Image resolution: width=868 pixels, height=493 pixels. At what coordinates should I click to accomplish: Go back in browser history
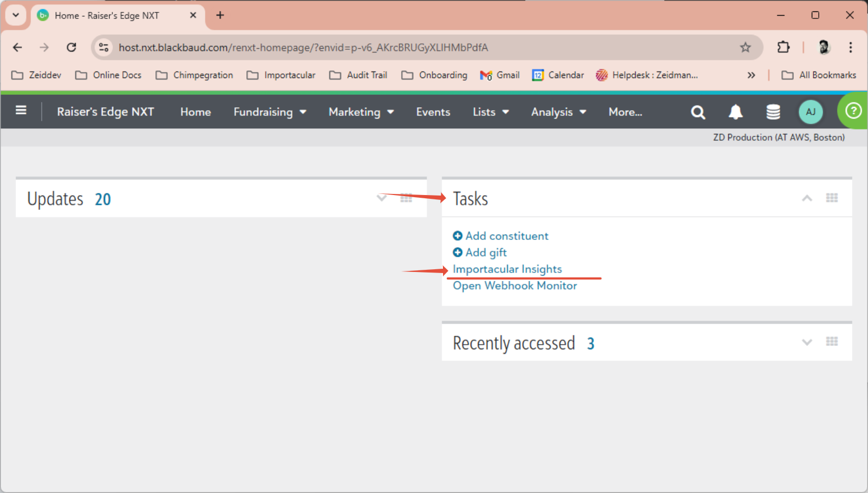pyautogui.click(x=17, y=48)
